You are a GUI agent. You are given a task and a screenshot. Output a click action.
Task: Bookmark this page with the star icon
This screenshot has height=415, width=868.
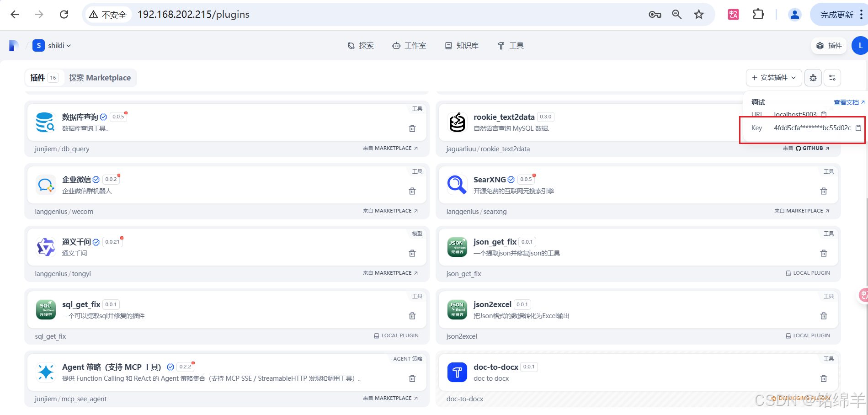pos(698,14)
